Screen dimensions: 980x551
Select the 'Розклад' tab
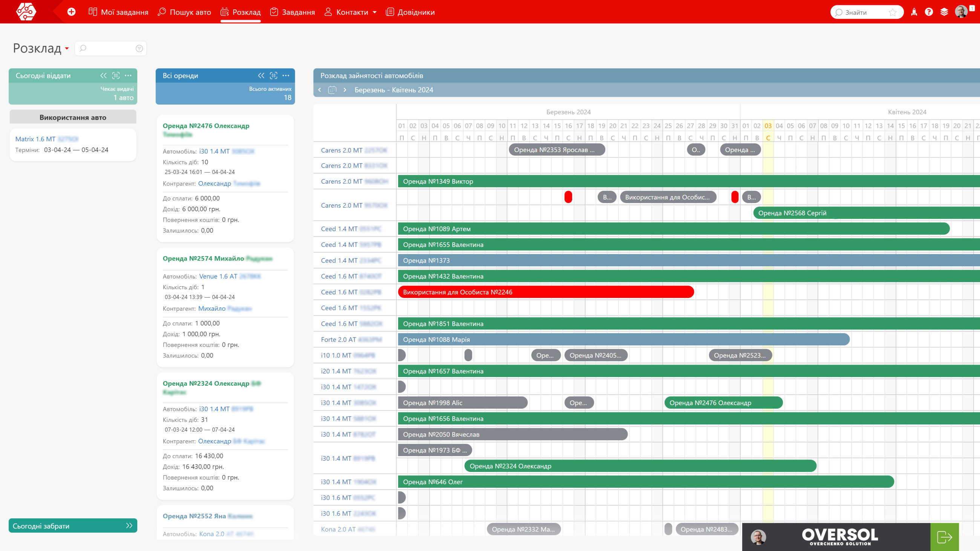240,12
